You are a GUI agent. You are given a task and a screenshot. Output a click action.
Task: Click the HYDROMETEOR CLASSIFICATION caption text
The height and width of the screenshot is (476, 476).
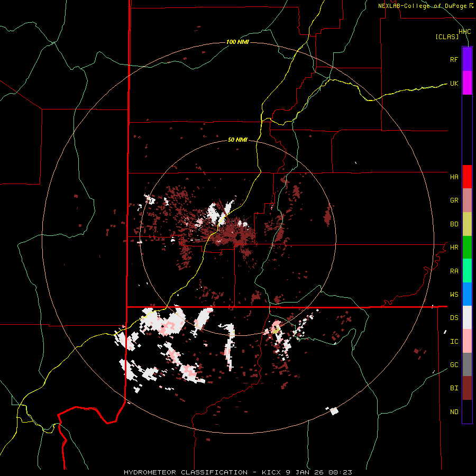(x=186, y=472)
